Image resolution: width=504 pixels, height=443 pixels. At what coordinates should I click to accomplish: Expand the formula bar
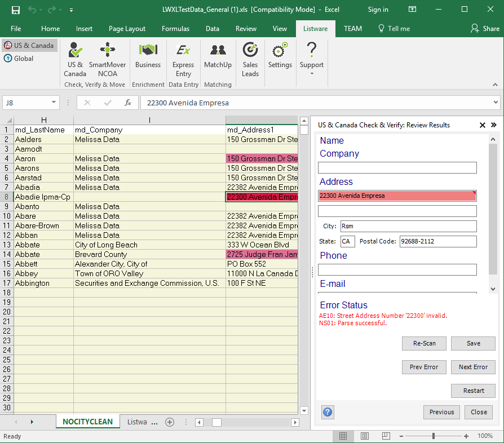[x=496, y=103]
